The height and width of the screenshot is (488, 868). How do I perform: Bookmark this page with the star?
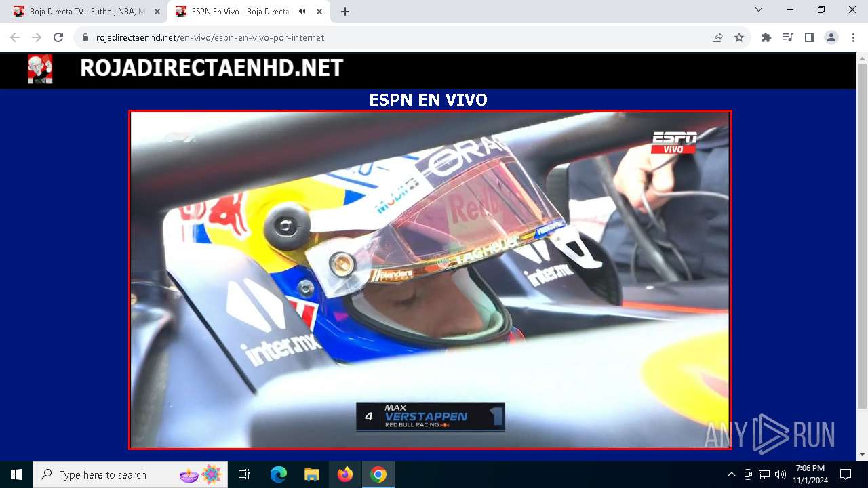pyautogui.click(x=739, y=38)
